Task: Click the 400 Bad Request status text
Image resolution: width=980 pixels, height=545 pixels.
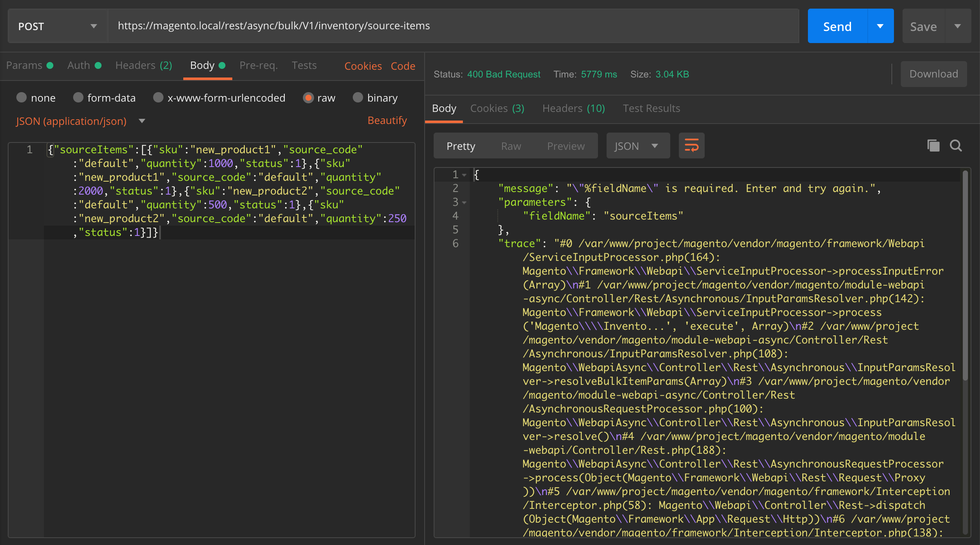Action: (504, 74)
